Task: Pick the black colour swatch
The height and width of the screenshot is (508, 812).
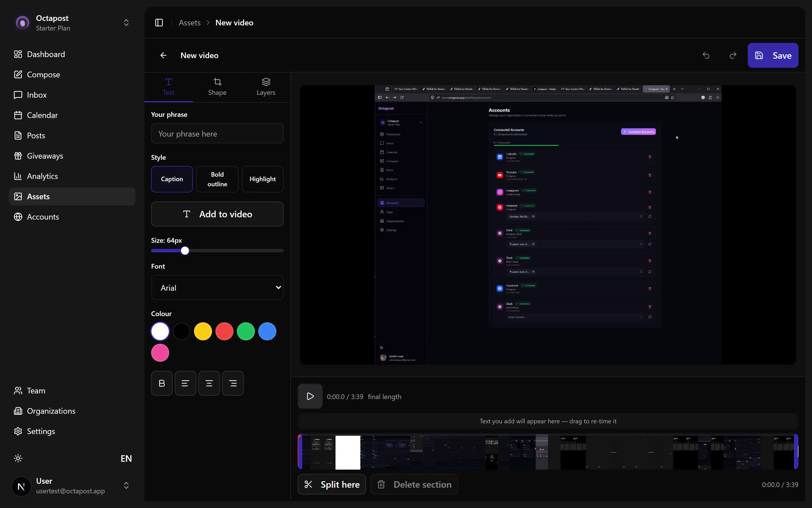Action: pos(182,331)
